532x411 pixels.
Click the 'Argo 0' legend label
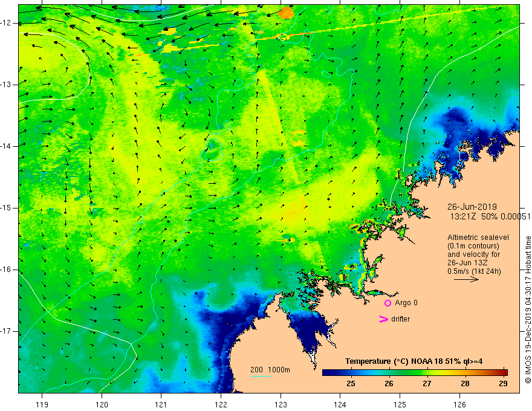point(406,303)
